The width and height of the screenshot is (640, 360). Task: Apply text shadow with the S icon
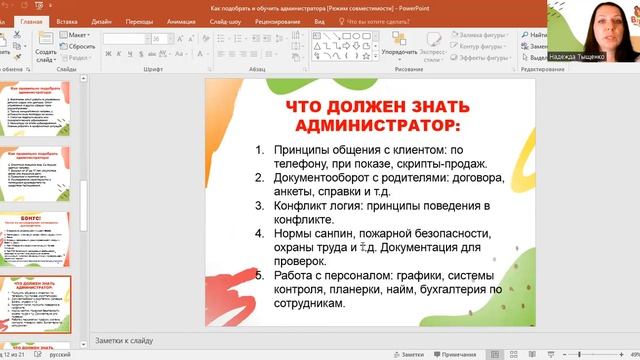(x=141, y=54)
